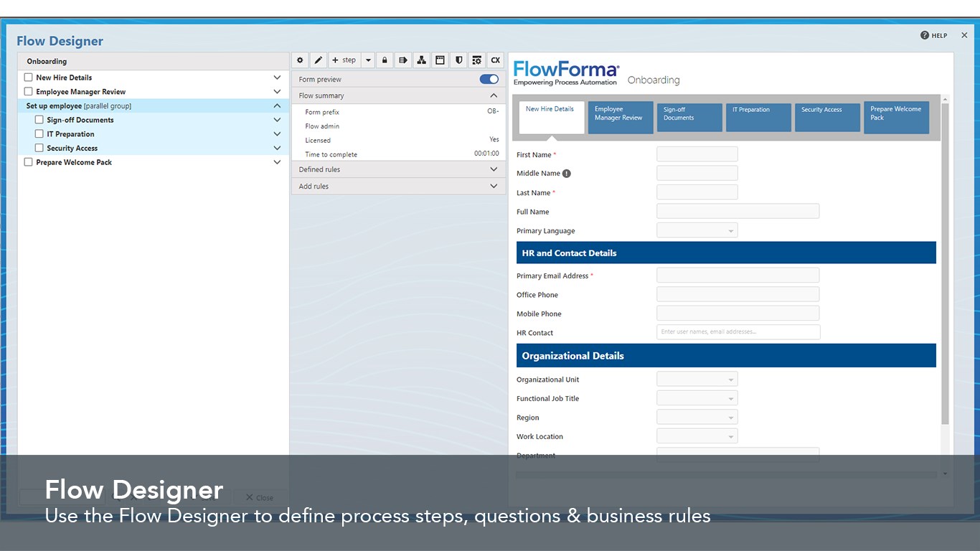
Task: Click the Middle Name input field
Action: [697, 173]
